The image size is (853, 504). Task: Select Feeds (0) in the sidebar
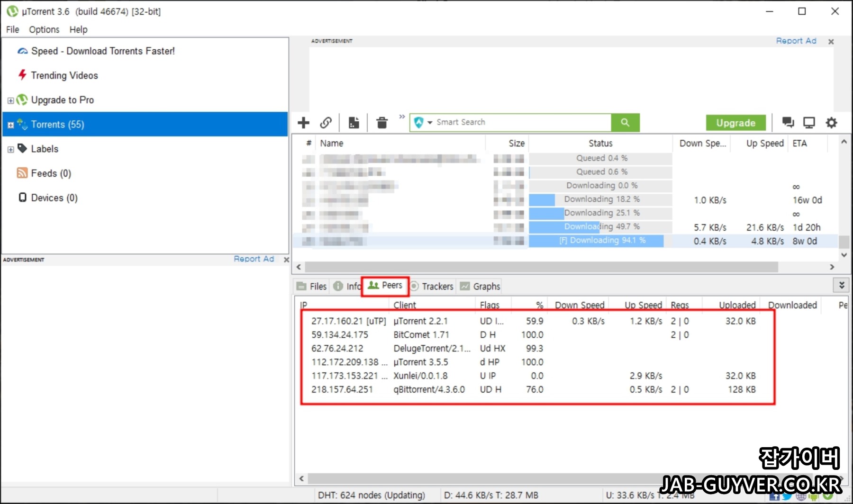(51, 173)
